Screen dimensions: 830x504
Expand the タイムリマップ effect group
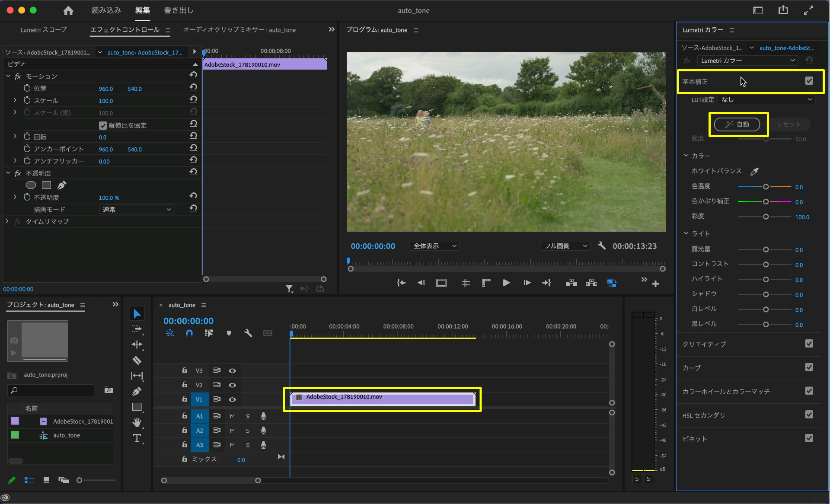tap(7, 221)
